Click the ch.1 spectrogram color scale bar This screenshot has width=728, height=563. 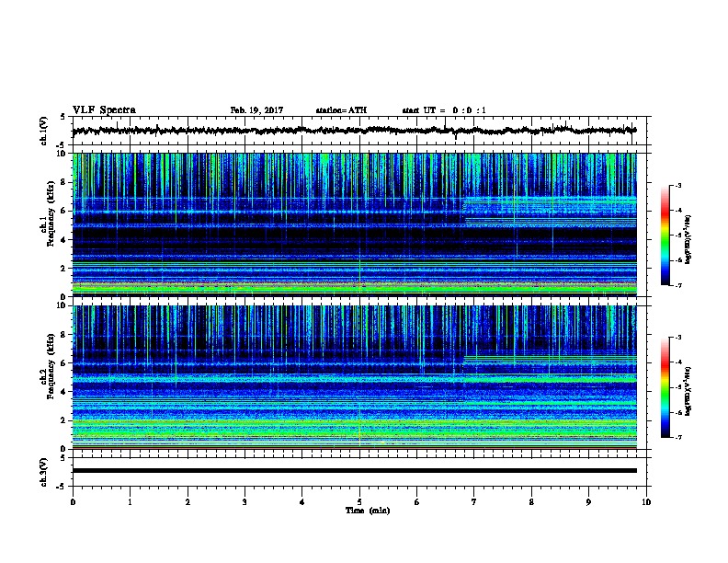(665, 236)
